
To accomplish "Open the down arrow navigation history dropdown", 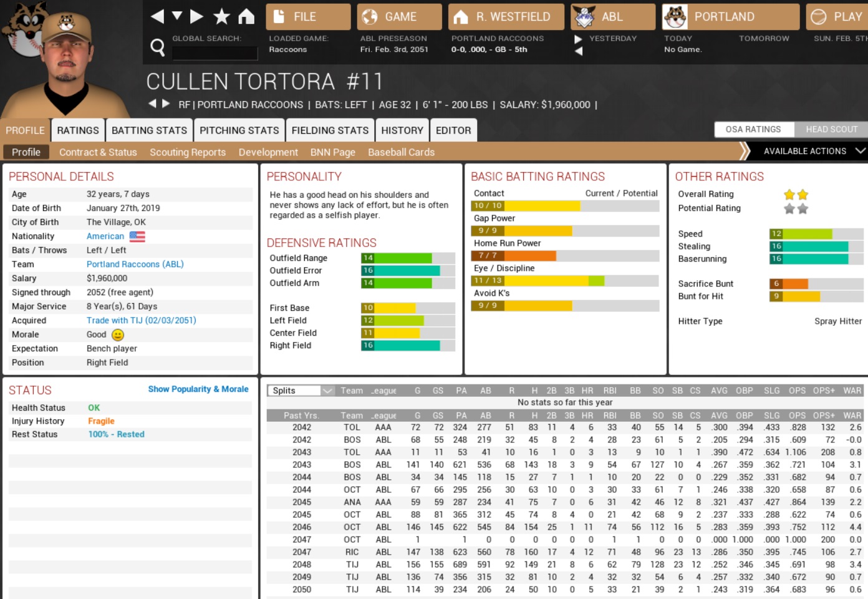I will coord(177,16).
